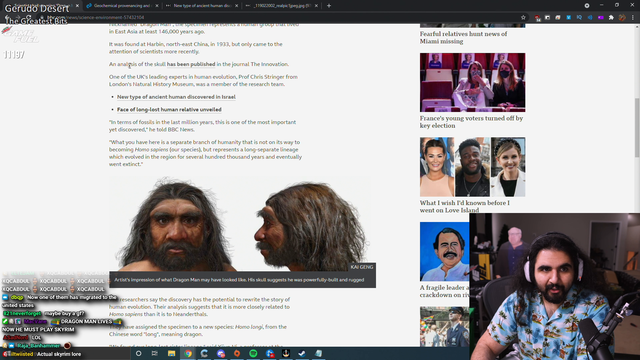
Task: Follow the 'has been published' link
Action: [191, 64]
